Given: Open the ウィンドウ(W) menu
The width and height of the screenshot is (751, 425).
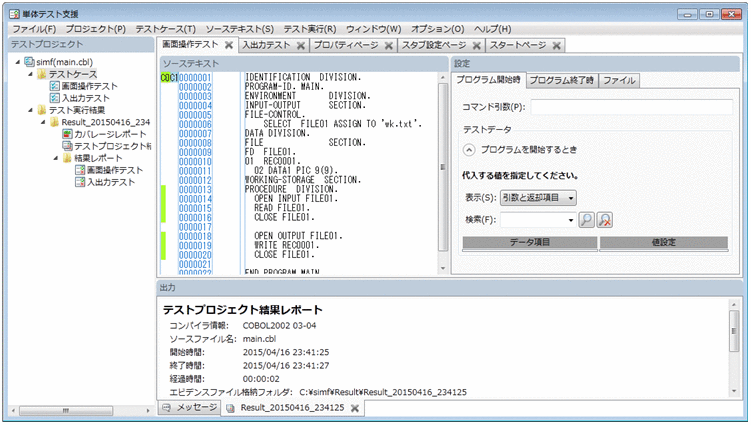Looking at the screenshot, I should [374, 29].
